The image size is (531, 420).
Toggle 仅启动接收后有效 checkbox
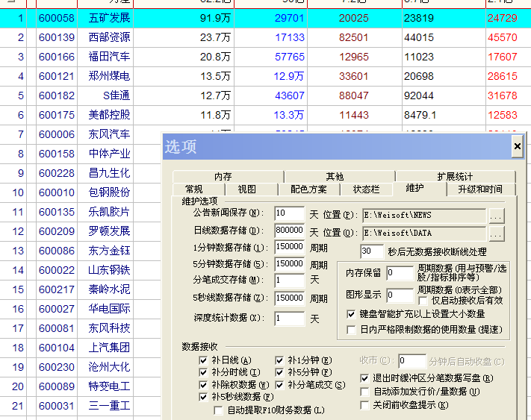(422, 301)
